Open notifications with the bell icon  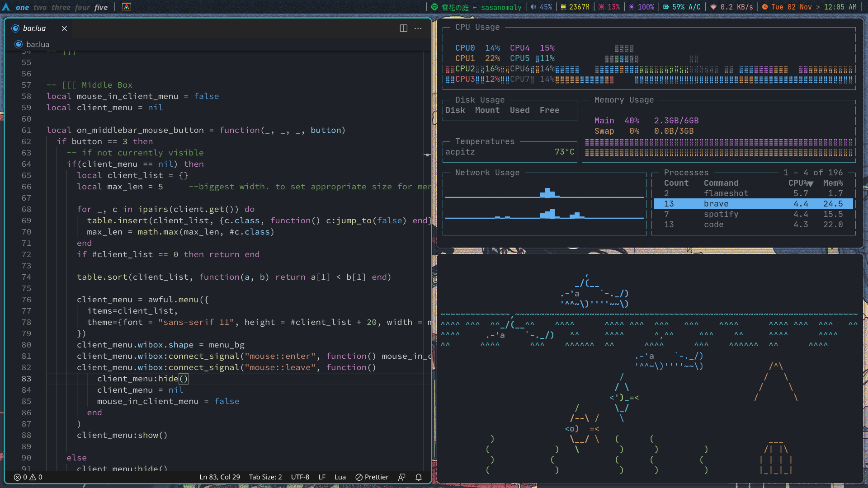[x=419, y=477]
